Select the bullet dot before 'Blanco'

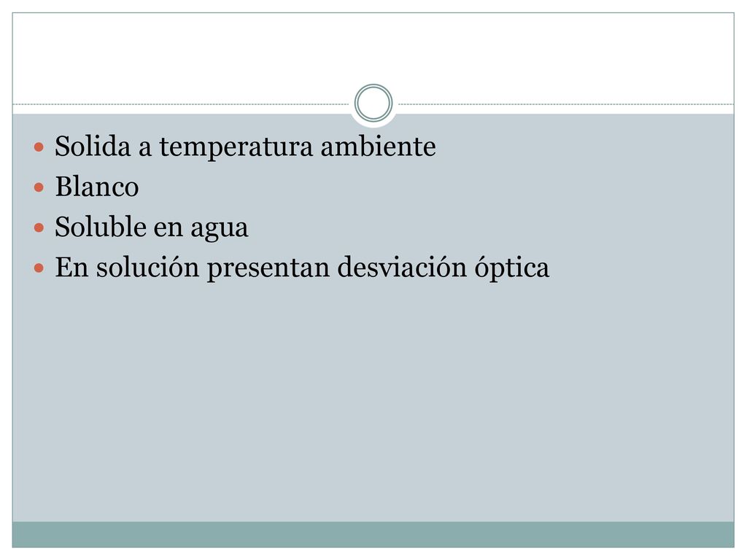tap(39, 187)
